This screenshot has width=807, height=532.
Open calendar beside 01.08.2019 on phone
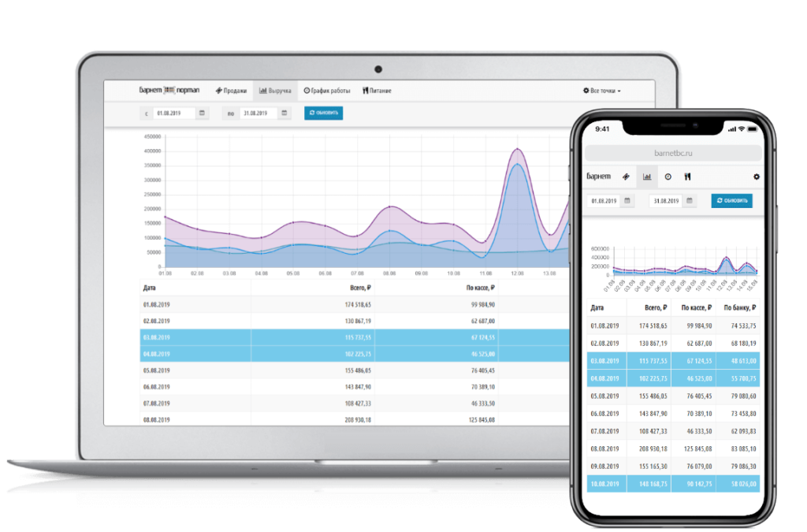(627, 201)
